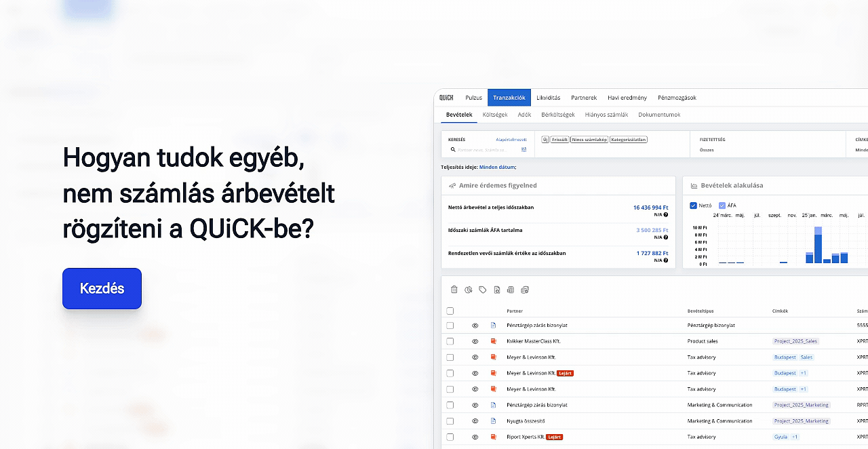The height and width of the screenshot is (449, 868).
Task: Click the QUiCK logo in the app header
Action: tap(446, 98)
